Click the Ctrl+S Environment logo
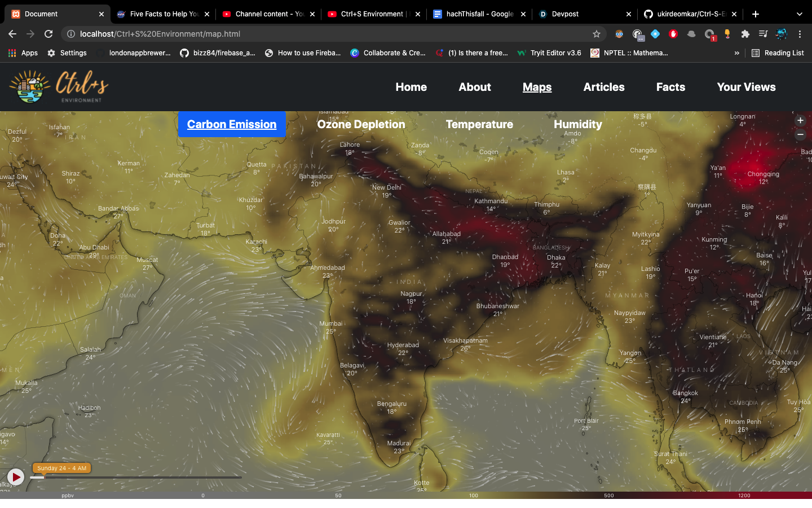 click(x=59, y=87)
